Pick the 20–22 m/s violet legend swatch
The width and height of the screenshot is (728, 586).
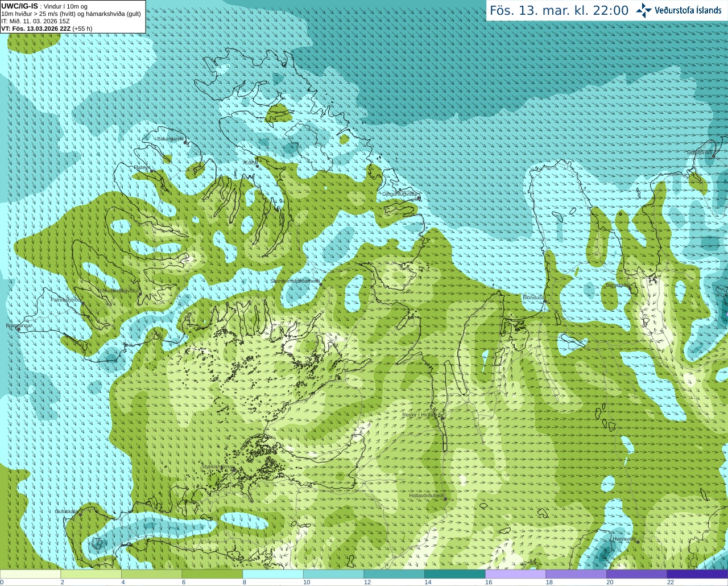pyautogui.click(x=637, y=574)
